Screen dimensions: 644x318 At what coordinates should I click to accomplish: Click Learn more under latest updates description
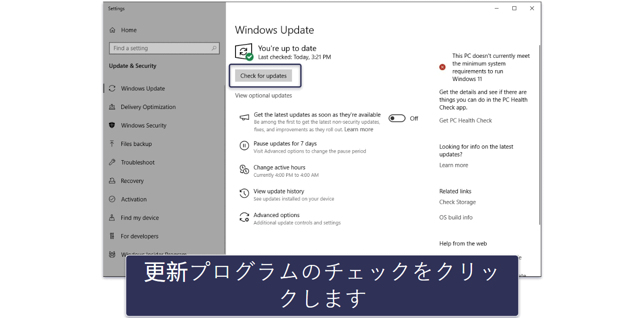click(359, 129)
